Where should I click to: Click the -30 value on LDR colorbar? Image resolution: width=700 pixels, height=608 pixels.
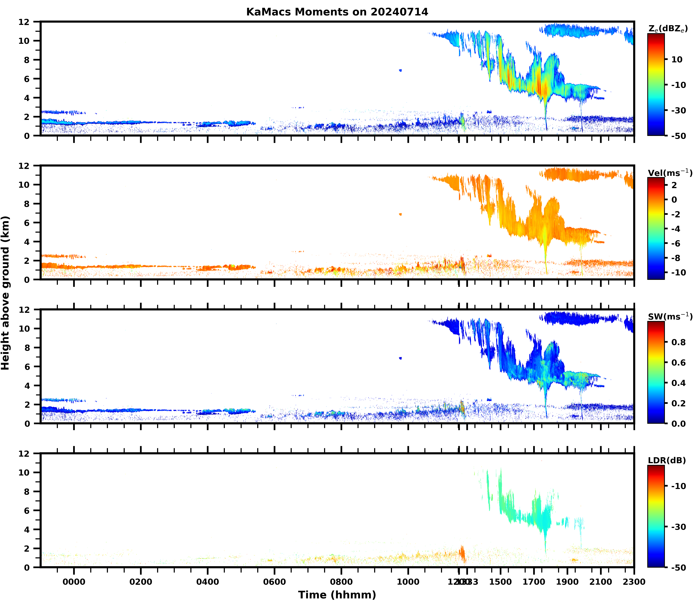(x=678, y=527)
